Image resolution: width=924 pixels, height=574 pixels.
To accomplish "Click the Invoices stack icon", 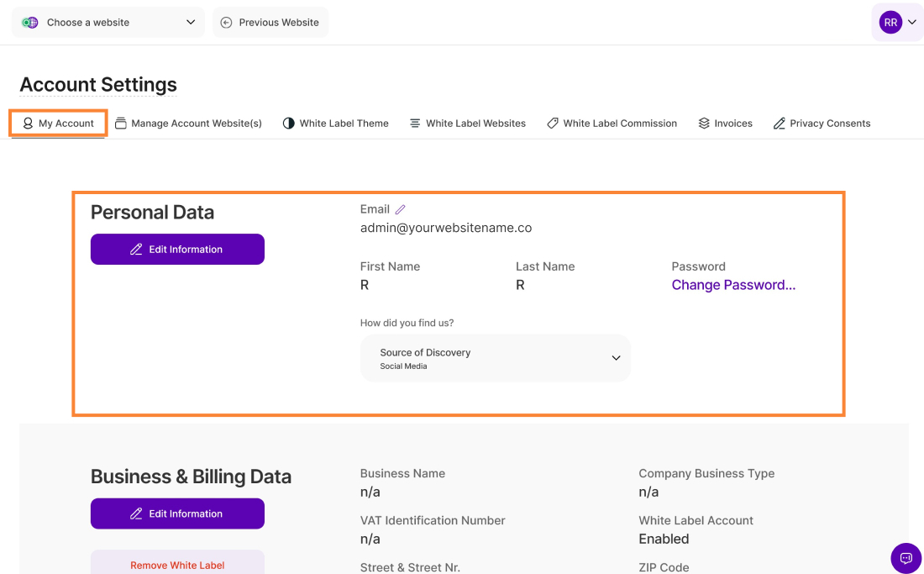I will (x=704, y=124).
